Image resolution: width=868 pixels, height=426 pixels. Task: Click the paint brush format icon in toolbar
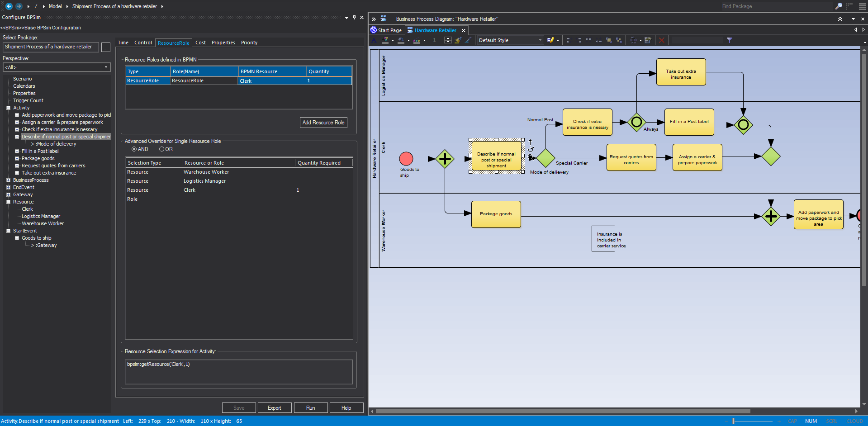click(x=458, y=40)
